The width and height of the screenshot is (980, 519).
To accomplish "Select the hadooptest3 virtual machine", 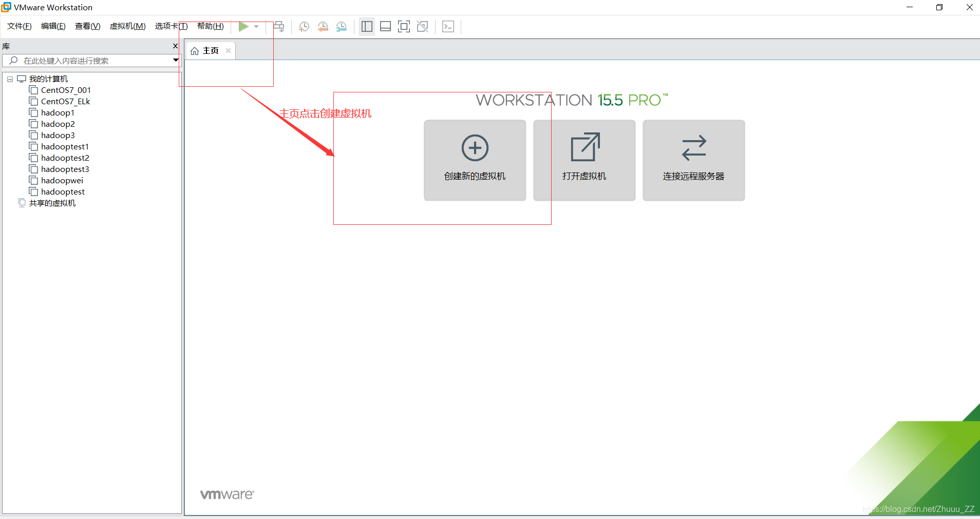I will (65, 169).
